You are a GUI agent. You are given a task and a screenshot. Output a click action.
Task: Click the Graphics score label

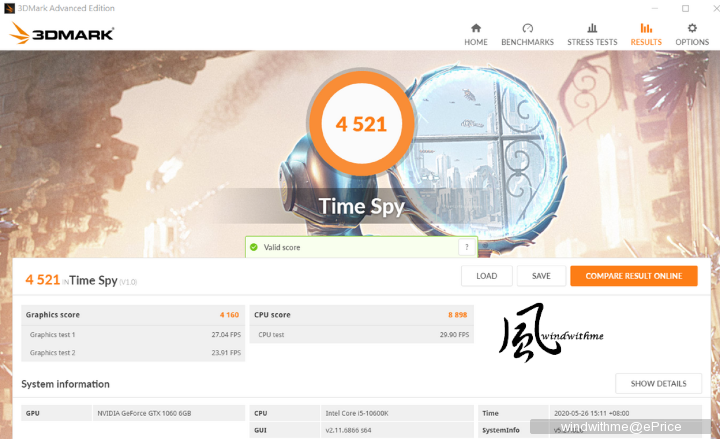[x=53, y=315]
